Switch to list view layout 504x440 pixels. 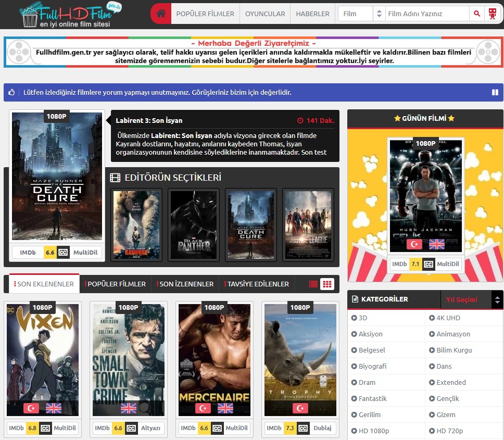pyautogui.click(x=313, y=284)
